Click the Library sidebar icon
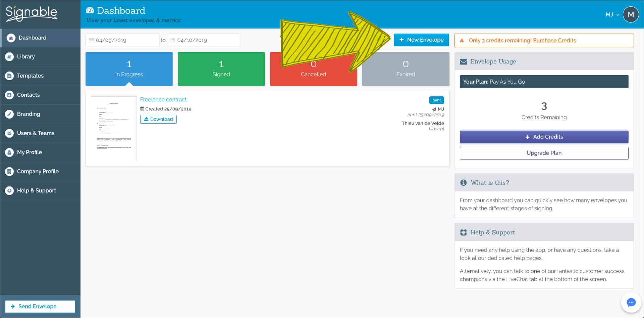 coord(9,57)
